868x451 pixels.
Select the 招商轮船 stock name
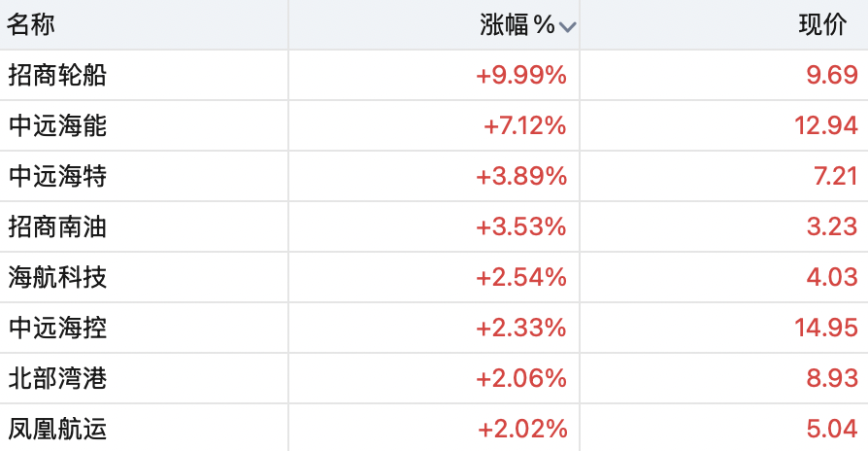pos(57,76)
